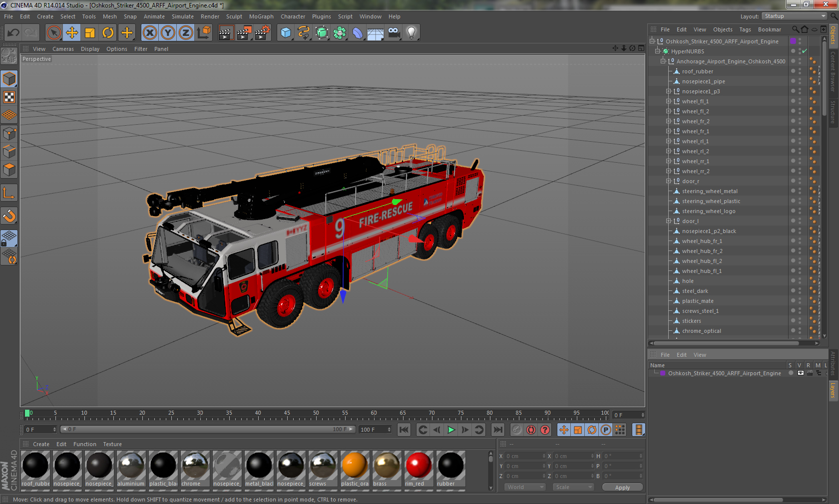This screenshot has width=839, height=504.
Task: Go to end of animation
Action: tap(498, 430)
